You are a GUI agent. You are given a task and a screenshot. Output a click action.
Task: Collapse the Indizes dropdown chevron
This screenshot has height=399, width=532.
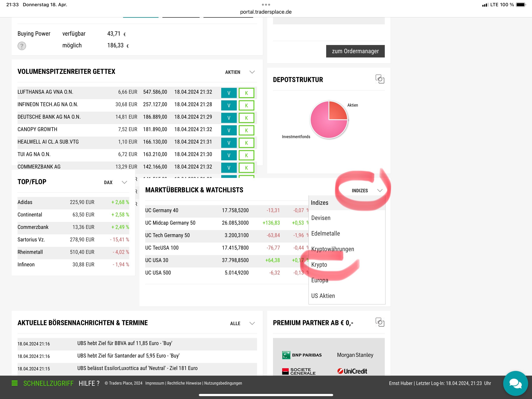tap(380, 190)
